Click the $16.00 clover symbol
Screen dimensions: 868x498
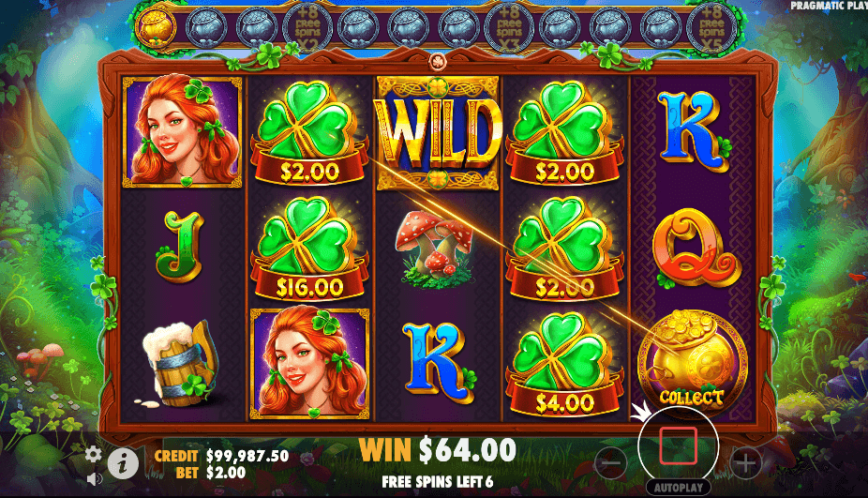point(309,249)
